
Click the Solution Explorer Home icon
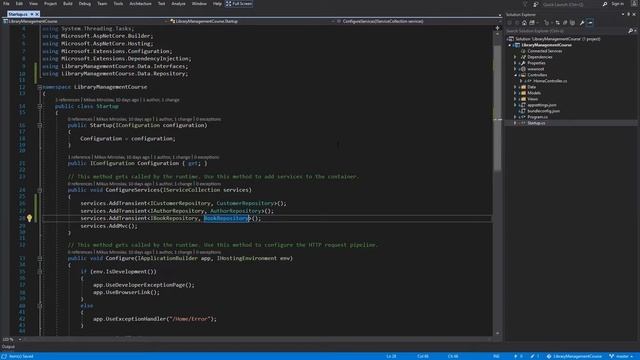(x=524, y=23)
